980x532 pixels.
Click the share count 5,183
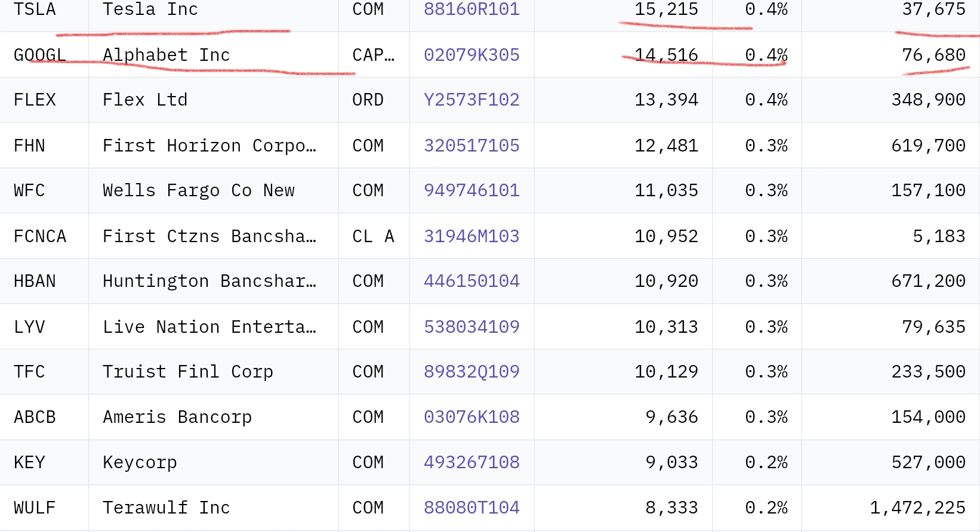(939, 236)
